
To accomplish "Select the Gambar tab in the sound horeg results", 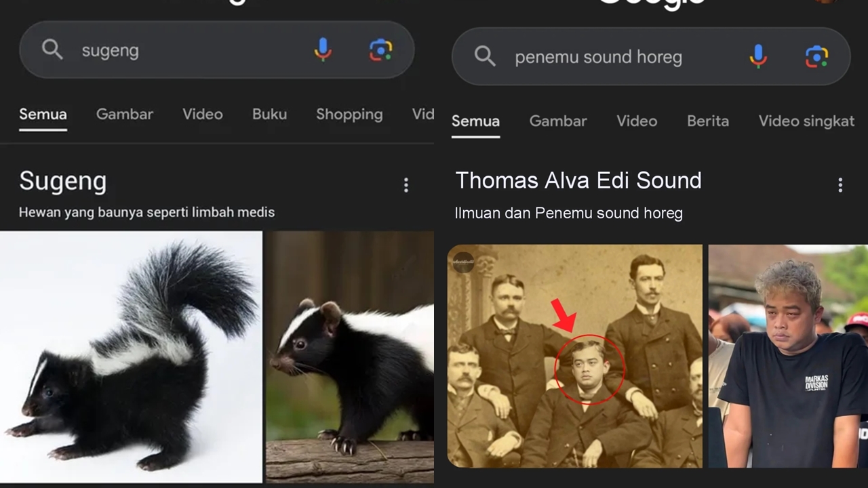I will coord(559,121).
